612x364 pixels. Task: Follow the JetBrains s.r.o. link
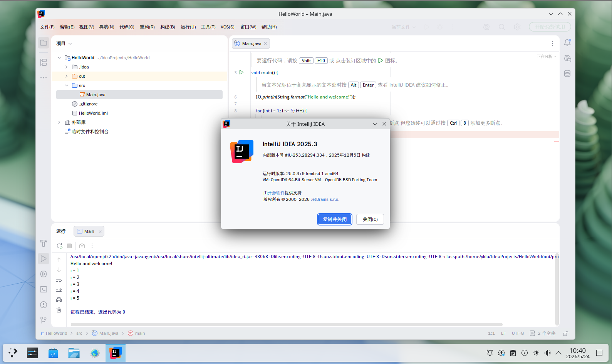[x=325, y=199]
